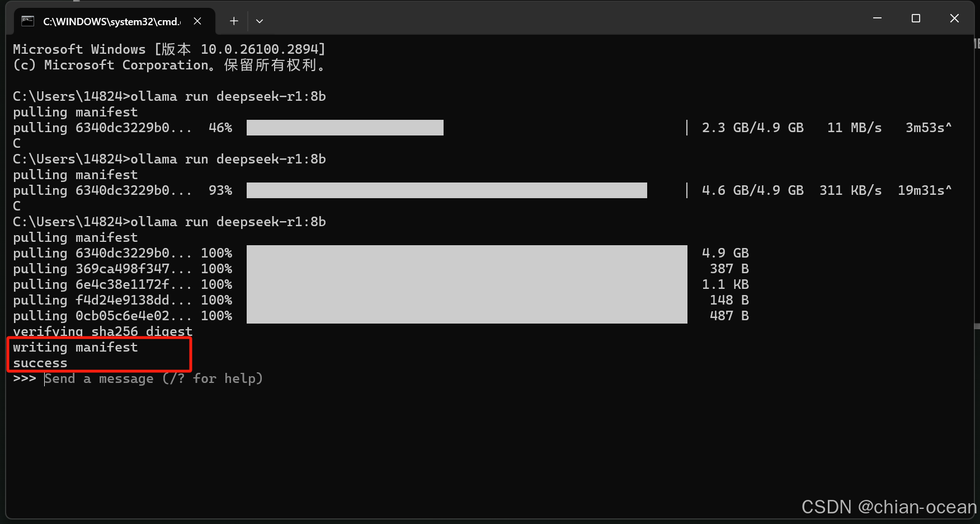This screenshot has height=524, width=980.
Task: Close the cmd.exe tab
Action: [197, 21]
